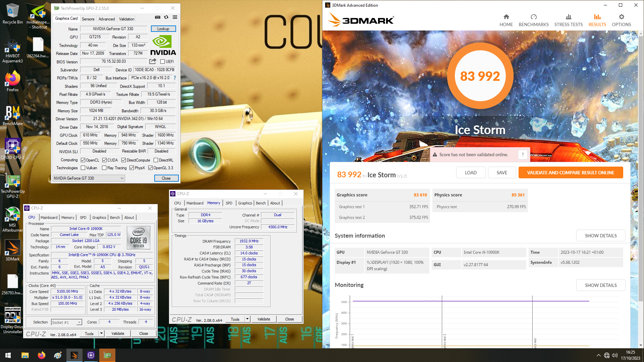The width and height of the screenshot is (644, 362).
Task: Click SHOW DETAILS for Monitoring
Action: pos(601,285)
